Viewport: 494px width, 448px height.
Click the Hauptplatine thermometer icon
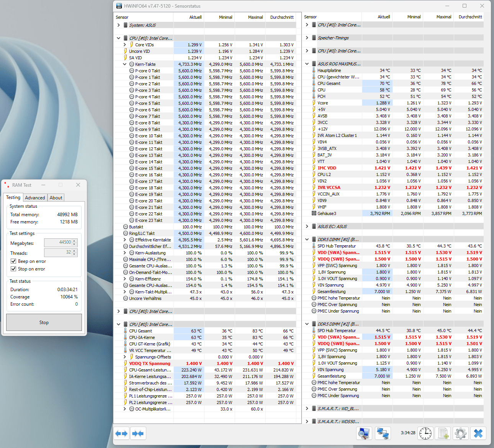(314, 70)
